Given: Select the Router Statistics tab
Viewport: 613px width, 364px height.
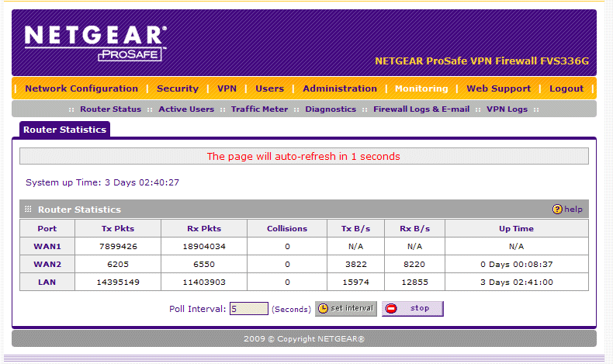Looking at the screenshot, I should tap(65, 130).
